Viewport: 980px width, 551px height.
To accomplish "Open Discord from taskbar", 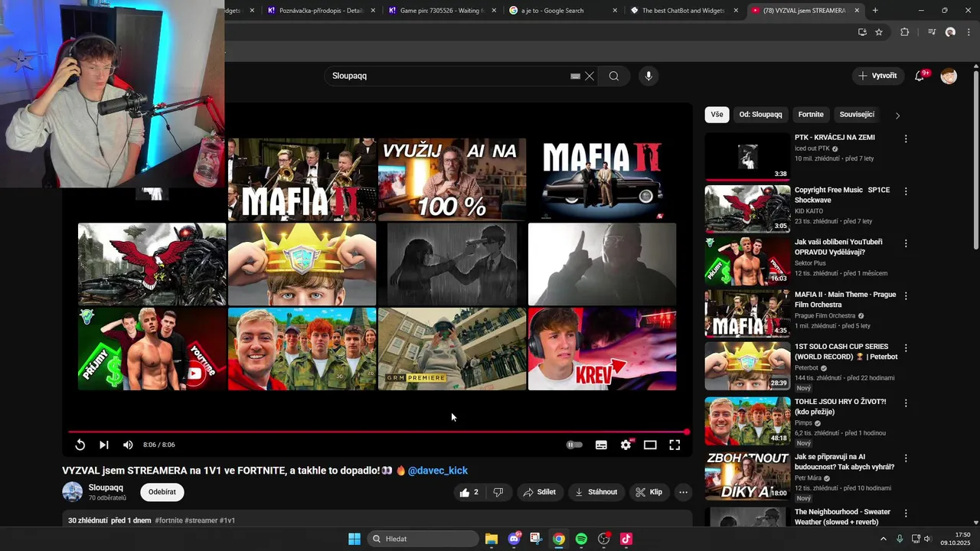I will 514,539.
